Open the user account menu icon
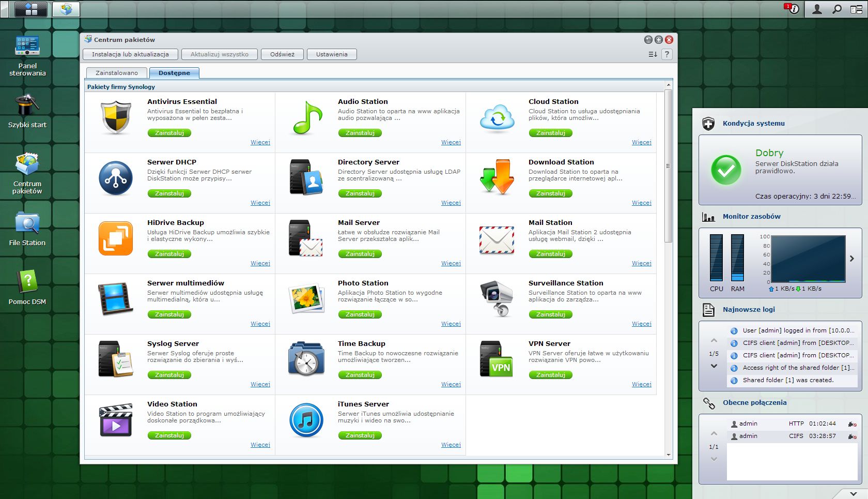 click(817, 9)
